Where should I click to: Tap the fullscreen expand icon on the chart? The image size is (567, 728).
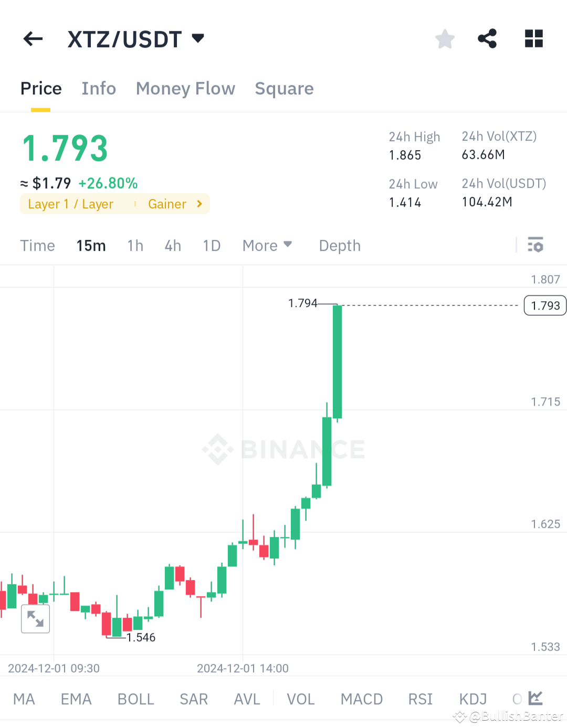35,619
